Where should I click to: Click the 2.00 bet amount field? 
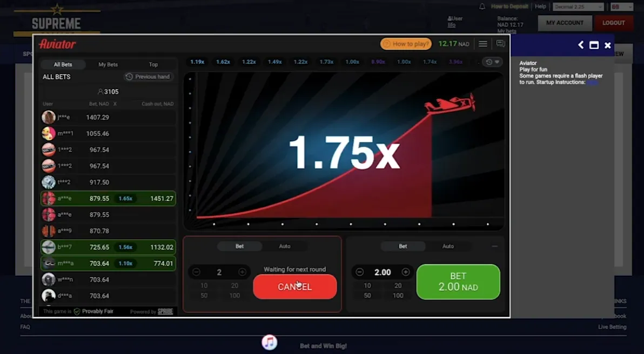click(x=383, y=272)
